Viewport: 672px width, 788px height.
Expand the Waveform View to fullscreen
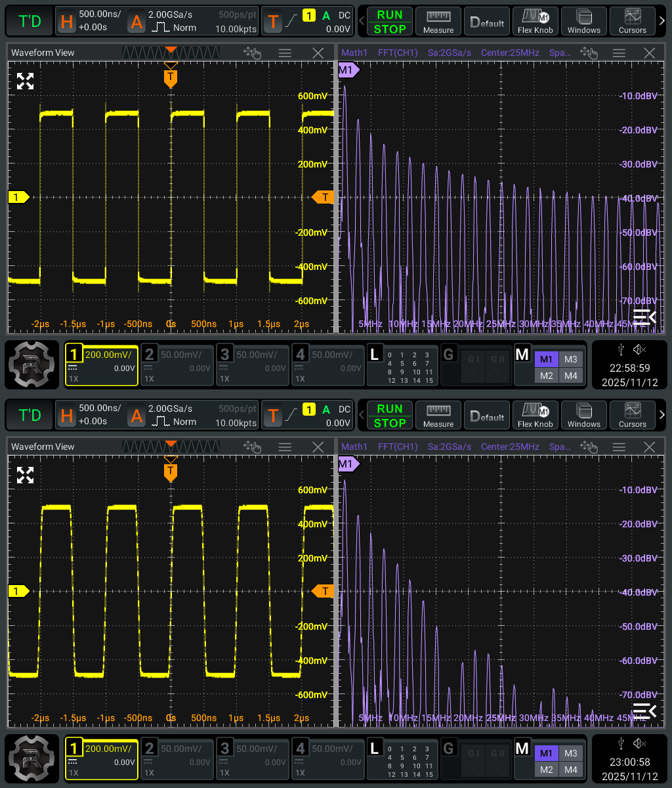click(x=25, y=81)
